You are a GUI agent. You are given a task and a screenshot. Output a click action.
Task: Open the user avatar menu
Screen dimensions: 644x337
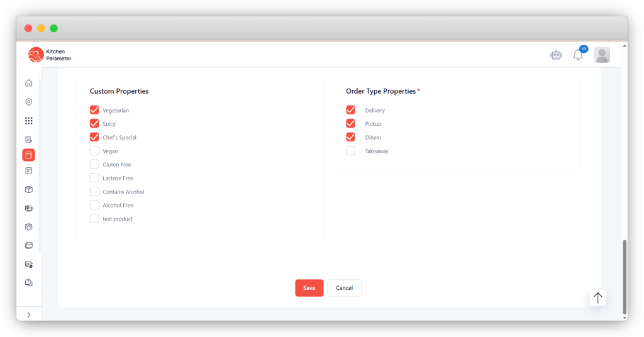pyautogui.click(x=602, y=55)
